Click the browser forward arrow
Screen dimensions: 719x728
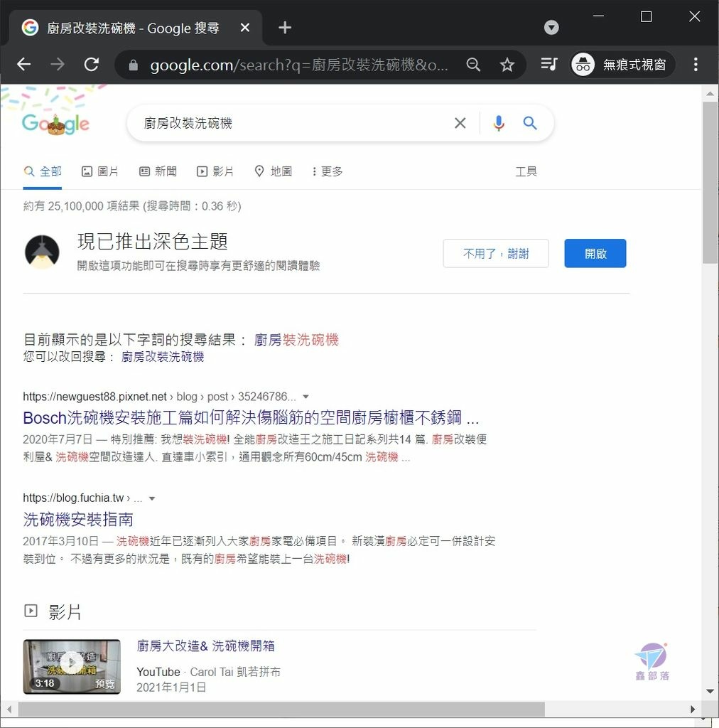[58, 64]
